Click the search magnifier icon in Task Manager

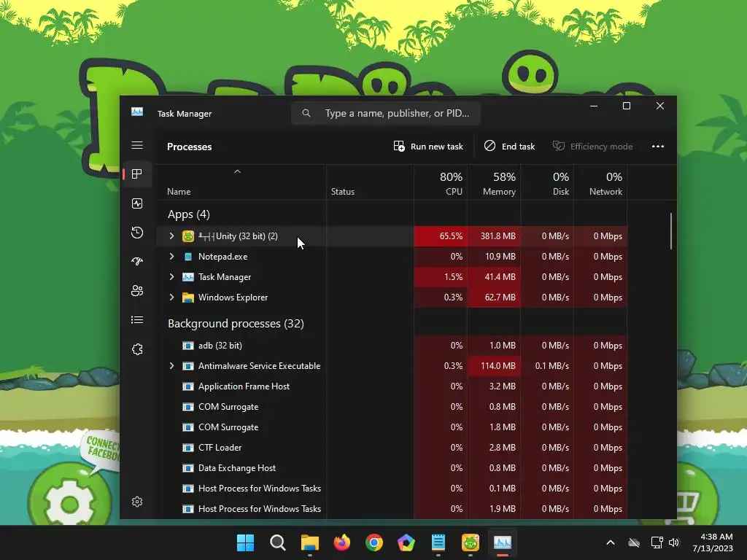tap(306, 113)
